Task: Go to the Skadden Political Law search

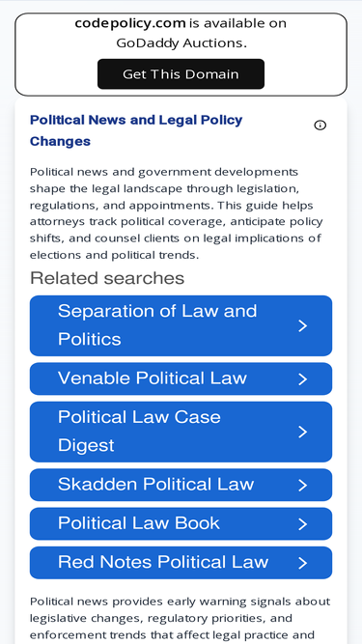Action: 181,485
